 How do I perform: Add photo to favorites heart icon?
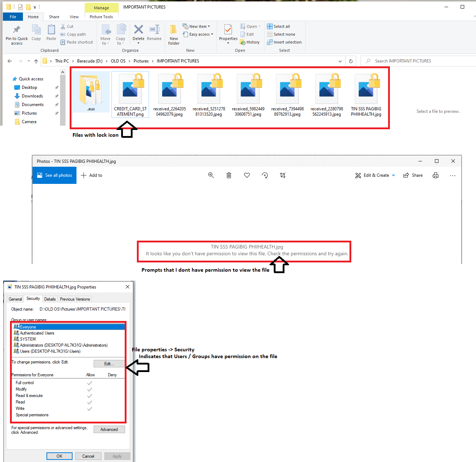pyautogui.click(x=247, y=175)
